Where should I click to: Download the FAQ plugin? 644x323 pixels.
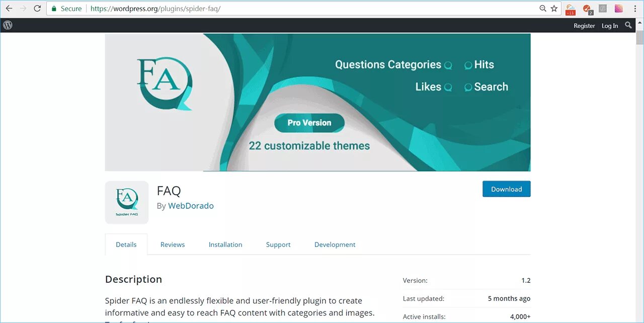pos(506,189)
